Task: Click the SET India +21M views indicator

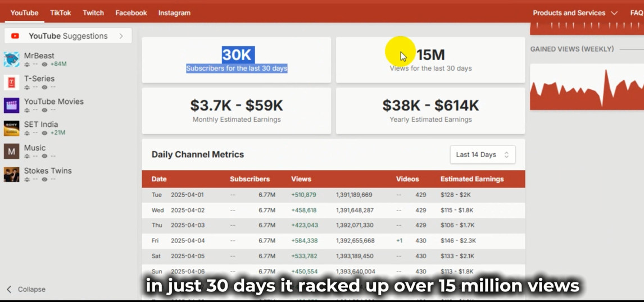Action: 57,133
